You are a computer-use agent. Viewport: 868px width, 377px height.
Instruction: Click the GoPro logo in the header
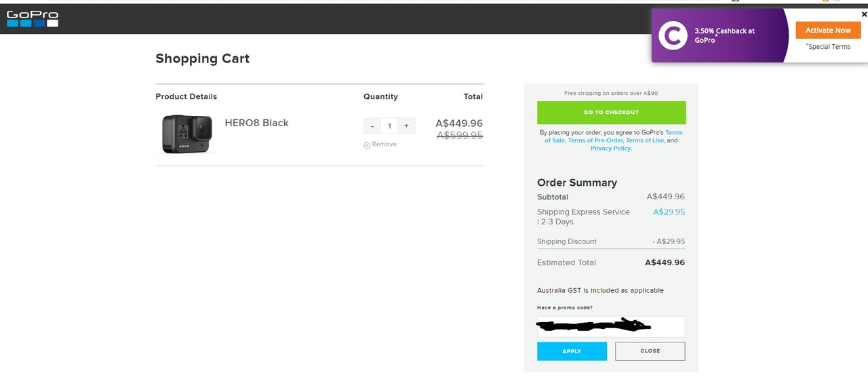tap(33, 18)
